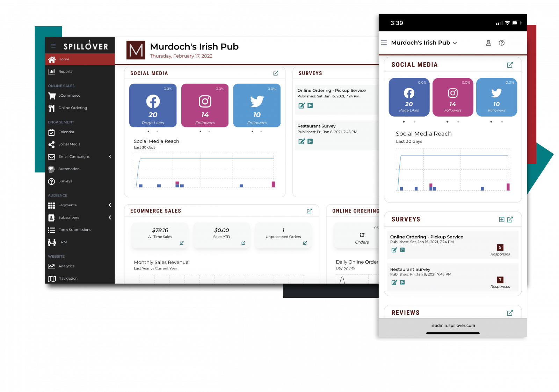The image size is (559, 392).
Task: Select second carousel dot under desktop Instagram card
Action: (209, 132)
